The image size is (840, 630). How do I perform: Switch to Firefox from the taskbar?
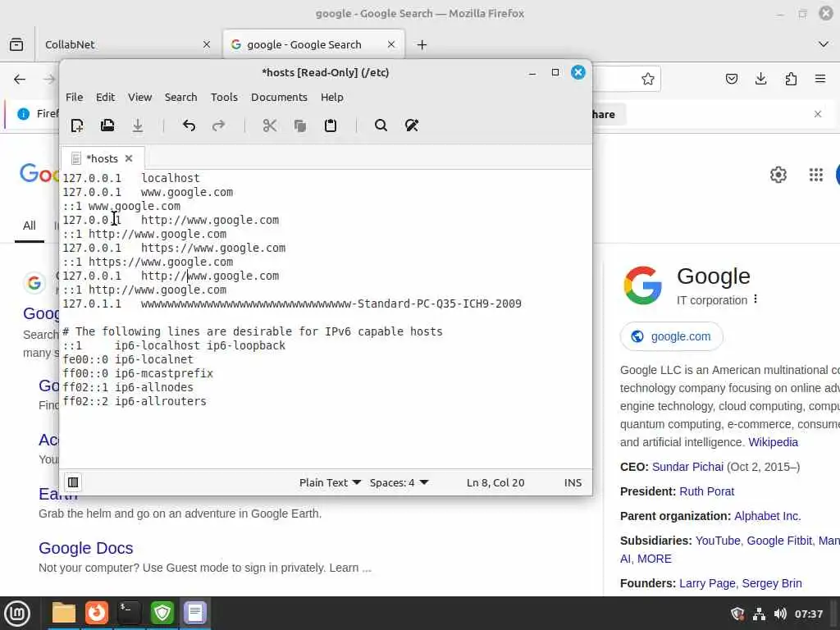coord(97,613)
